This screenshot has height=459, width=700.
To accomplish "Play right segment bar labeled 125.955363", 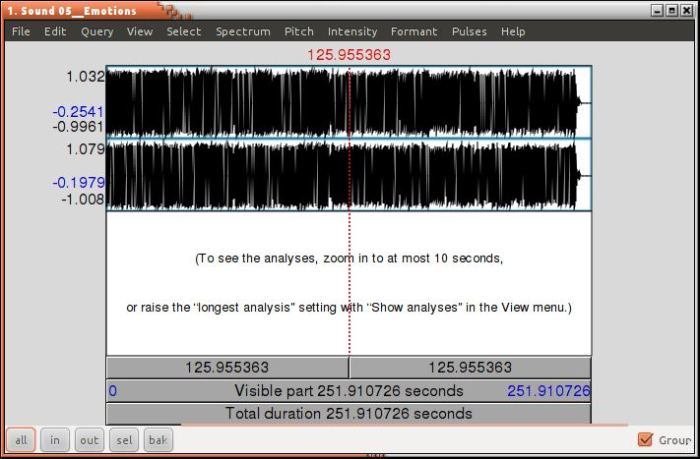I will [x=470, y=367].
